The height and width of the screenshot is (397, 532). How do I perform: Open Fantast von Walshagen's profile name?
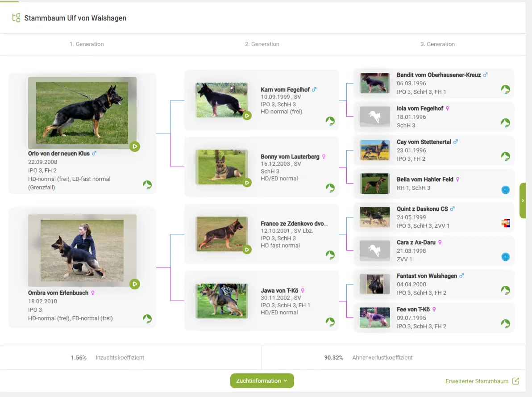427,276
